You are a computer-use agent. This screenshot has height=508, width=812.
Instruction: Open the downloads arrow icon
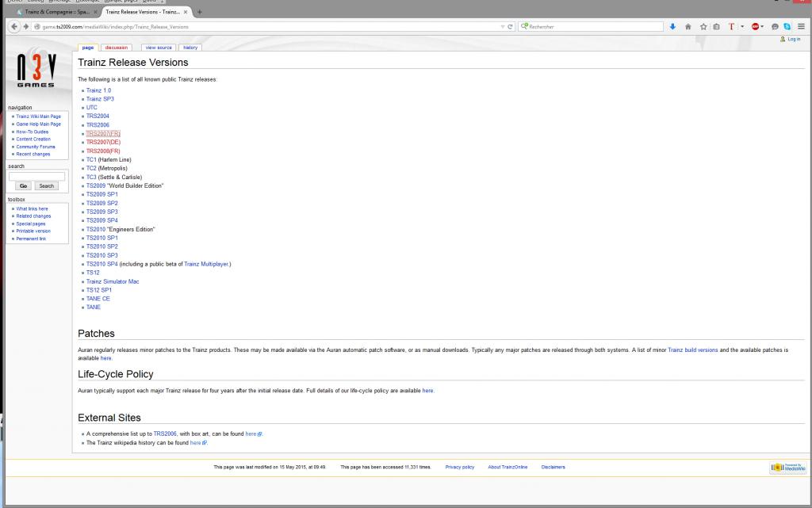coord(672,26)
